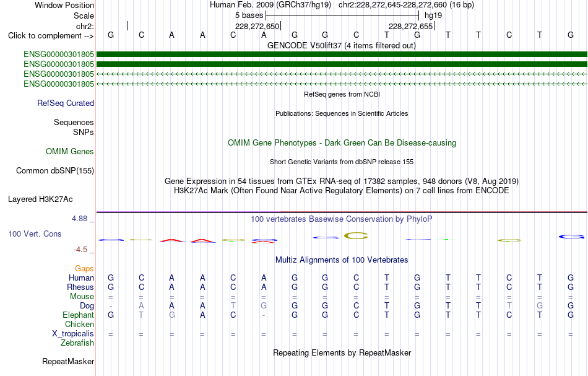Open 'Short Genetic Variants from dbSNP release 155'

(x=342, y=162)
